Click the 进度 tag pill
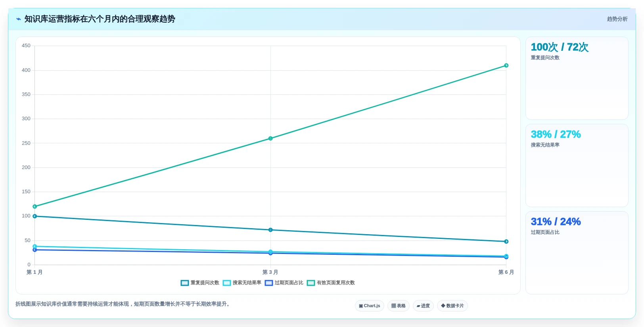Viewport: 644px width, 327px height. (423, 306)
